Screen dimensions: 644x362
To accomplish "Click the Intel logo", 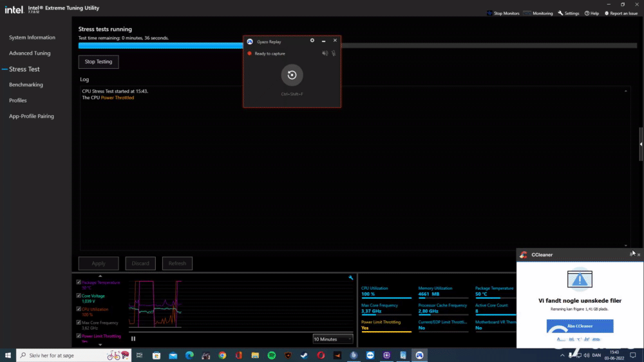I will point(14,9).
